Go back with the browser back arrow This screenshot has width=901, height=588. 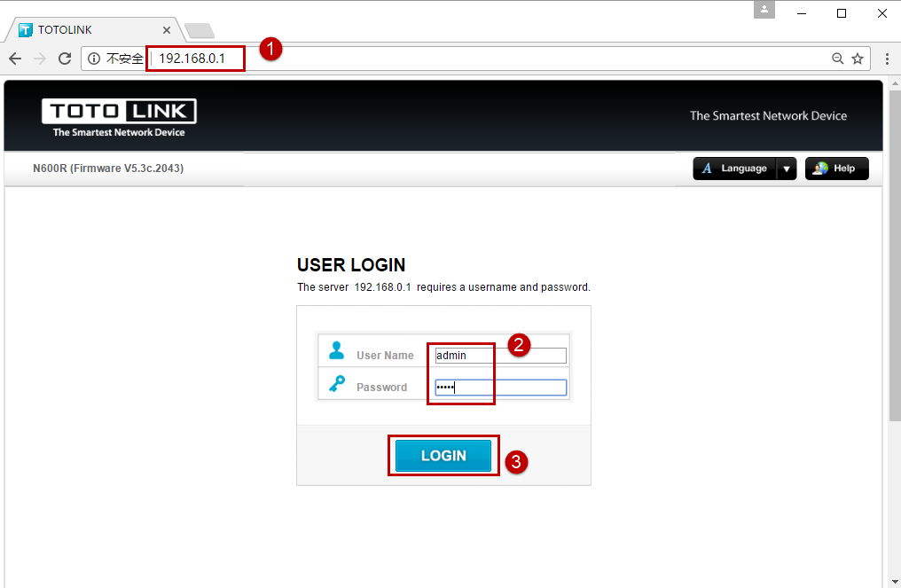(x=15, y=59)
